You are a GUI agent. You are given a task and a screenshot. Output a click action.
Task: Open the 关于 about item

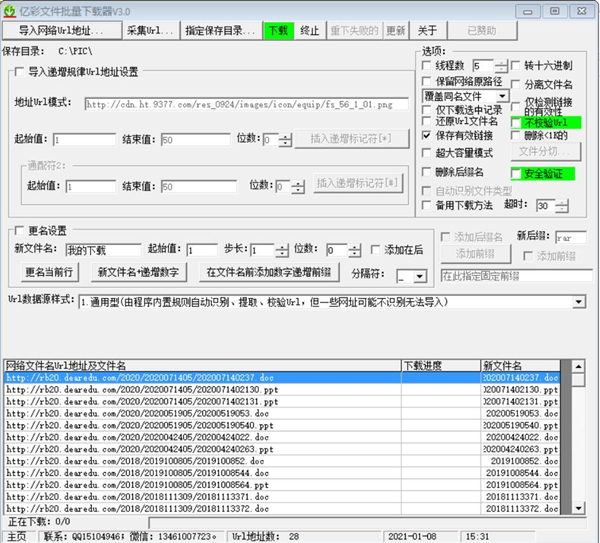(x=427, y=30)
